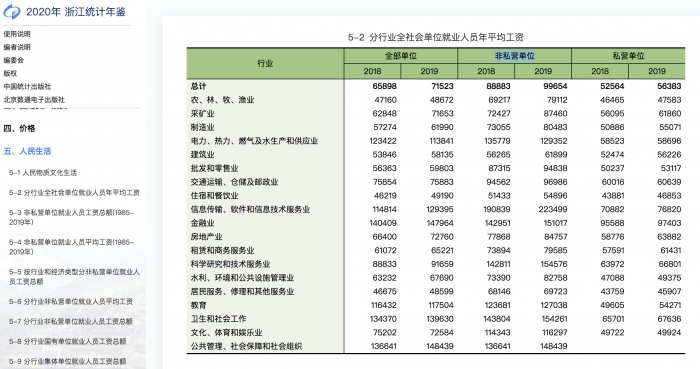The width and height of the screenshot is (700, 369).
Task: Collapse the 五、人民生活 section
Action: click(27, 151)
